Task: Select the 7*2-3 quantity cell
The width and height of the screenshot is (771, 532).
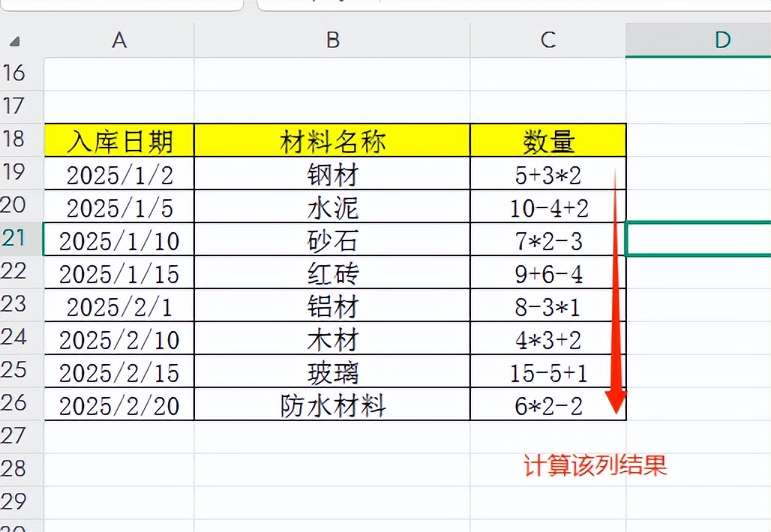Action: coord(547,239)
